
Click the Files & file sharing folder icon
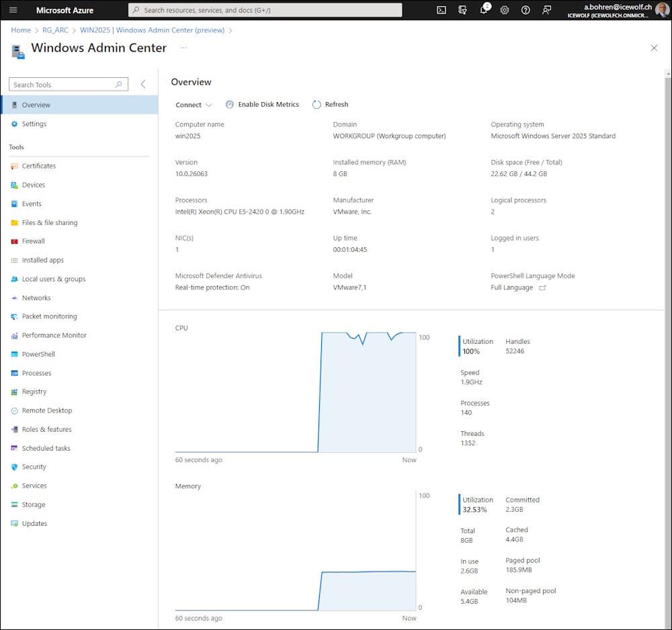click(14, 223)
